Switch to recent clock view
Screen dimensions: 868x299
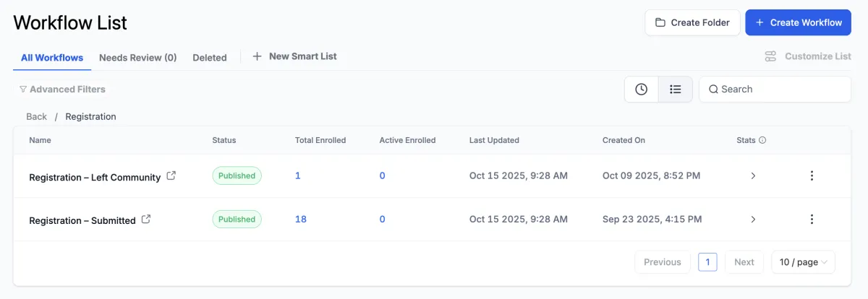click(x=641, y=89)
